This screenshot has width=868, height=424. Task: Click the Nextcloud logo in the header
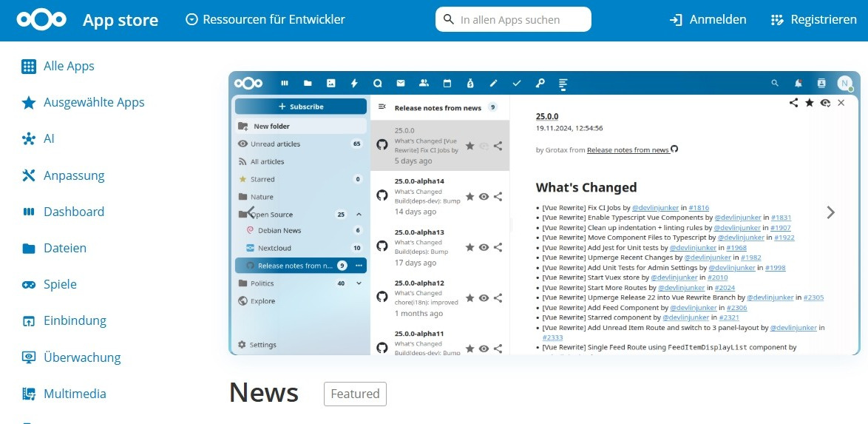click(x=41, y=20)
